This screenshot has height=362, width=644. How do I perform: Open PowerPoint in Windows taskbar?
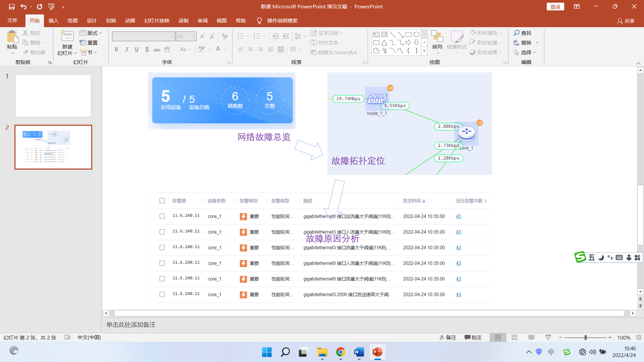pyautogui.click(x=377, y=352)
